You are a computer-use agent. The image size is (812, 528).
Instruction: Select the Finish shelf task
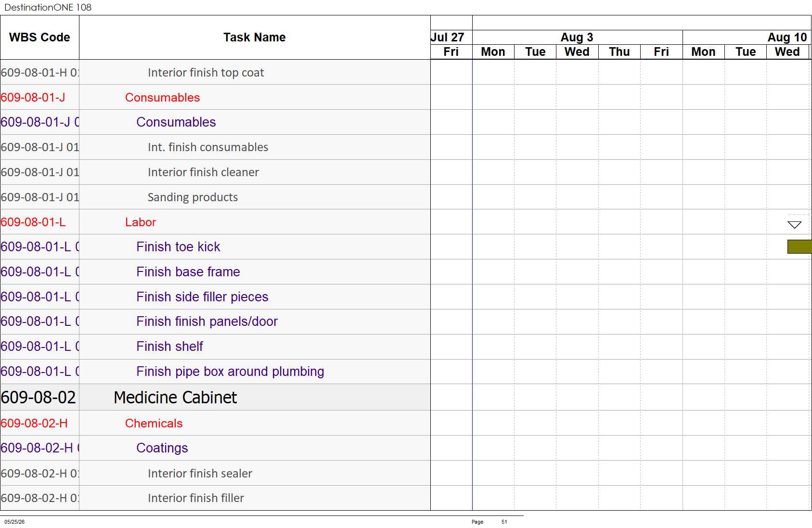(169, 347)
